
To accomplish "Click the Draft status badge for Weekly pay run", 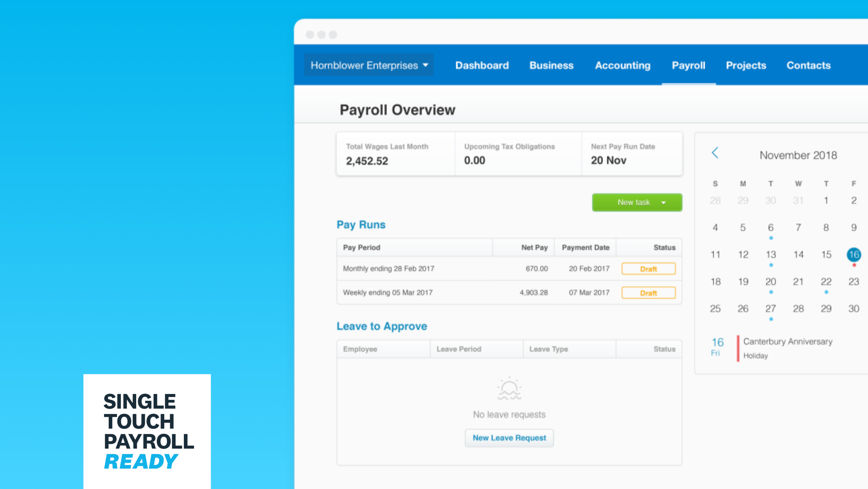I will point(648,292).
